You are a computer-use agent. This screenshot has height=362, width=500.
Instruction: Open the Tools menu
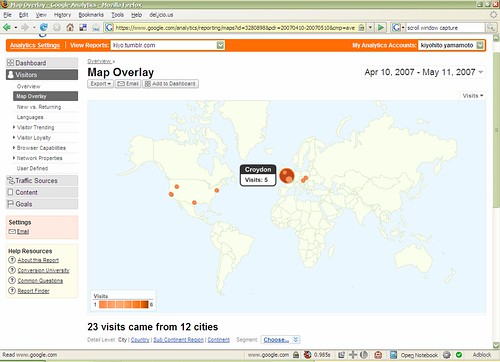pos(117,15)
